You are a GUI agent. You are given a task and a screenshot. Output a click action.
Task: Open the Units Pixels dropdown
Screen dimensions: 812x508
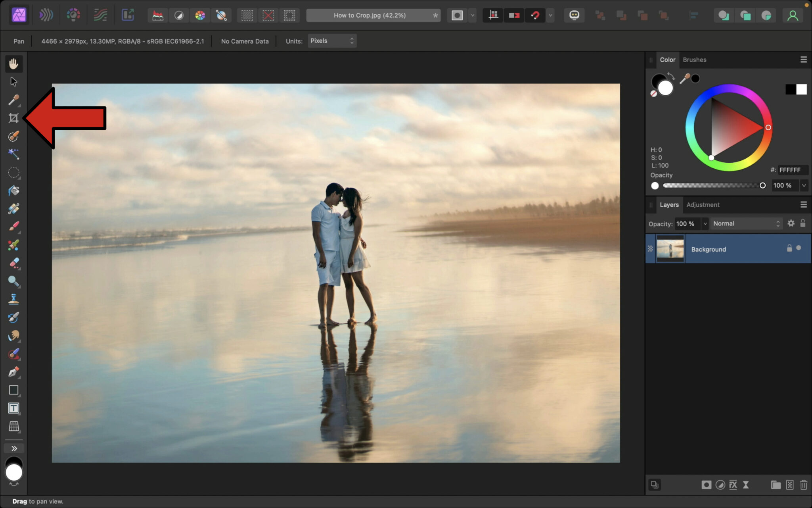point(332,40)
